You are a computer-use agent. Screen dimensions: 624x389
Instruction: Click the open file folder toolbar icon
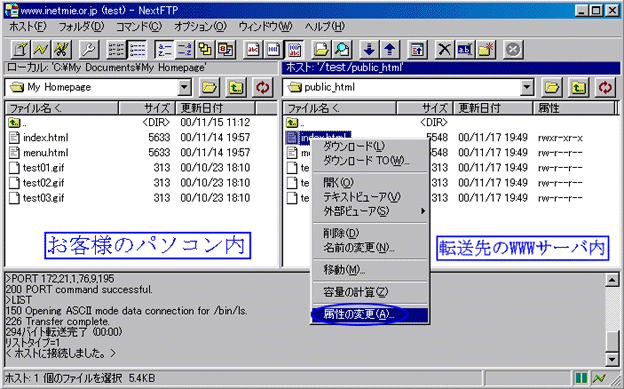pyautogui.click(x=321, y=50)
